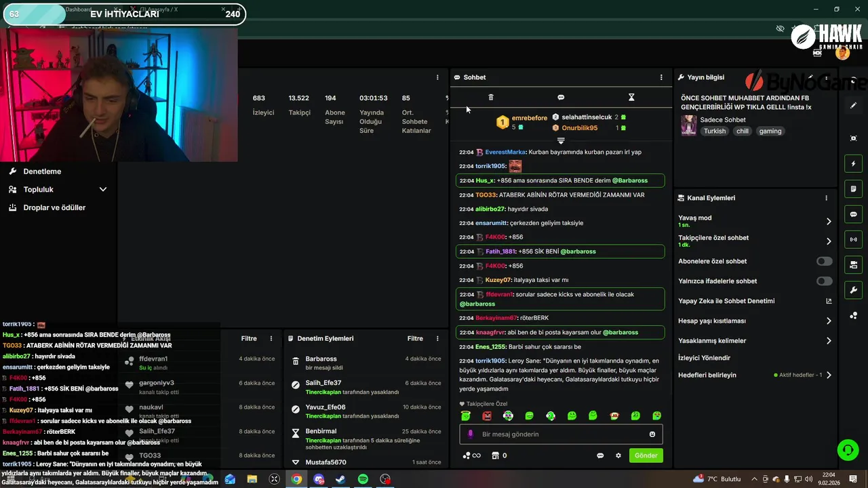The image size is (868, 488).
Task: Click the green headset support button
Action: (x=847, y=449)
